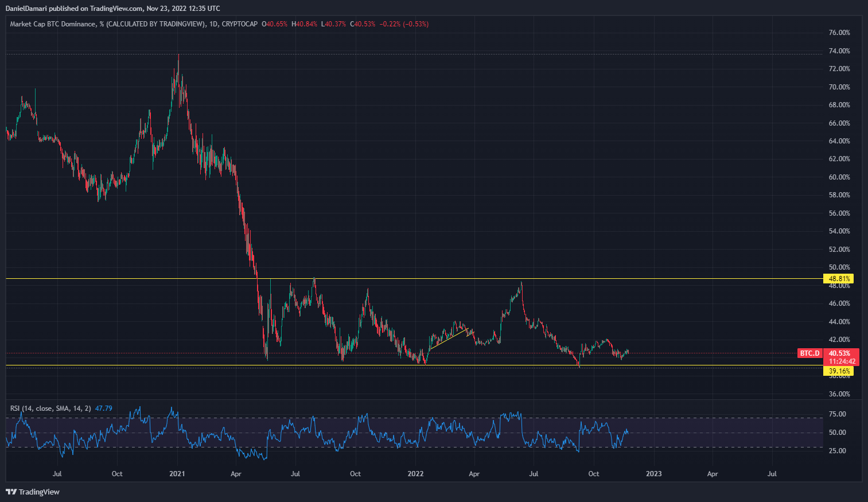Click the 2021 label on time axis
The height and width of the screenshot is (502, 868).
[x=177, y=474]
